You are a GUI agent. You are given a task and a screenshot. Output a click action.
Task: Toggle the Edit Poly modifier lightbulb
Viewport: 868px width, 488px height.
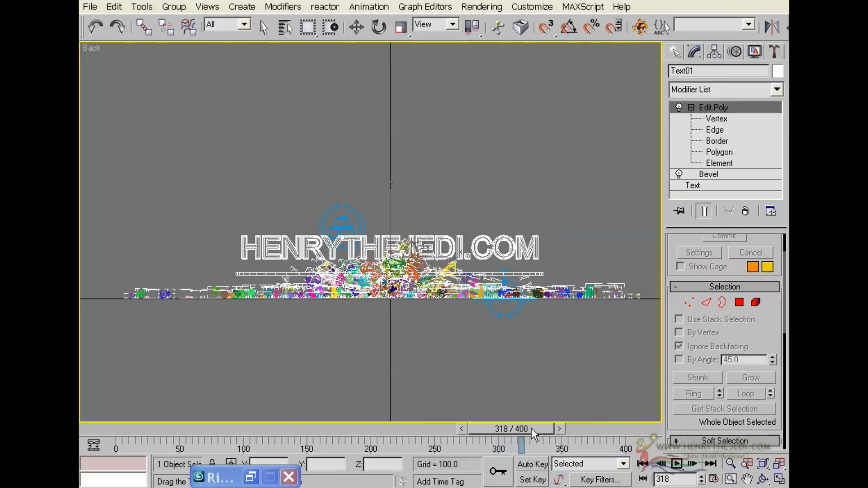[x=679, y=107]
